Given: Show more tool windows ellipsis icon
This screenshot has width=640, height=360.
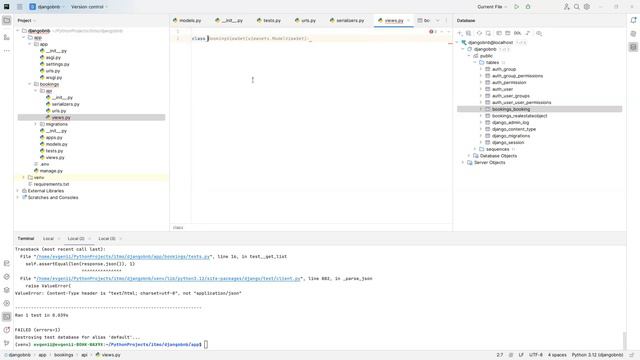Looking at the screenshot, I should (7, 51).
